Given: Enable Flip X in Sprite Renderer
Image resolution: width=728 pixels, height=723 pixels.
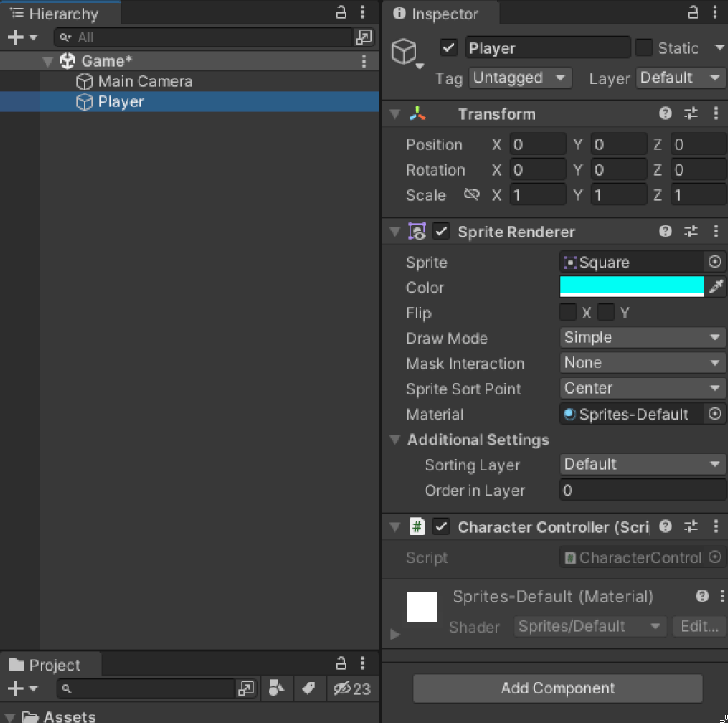Looking at the screenshot, I should [x=568, y=313].
